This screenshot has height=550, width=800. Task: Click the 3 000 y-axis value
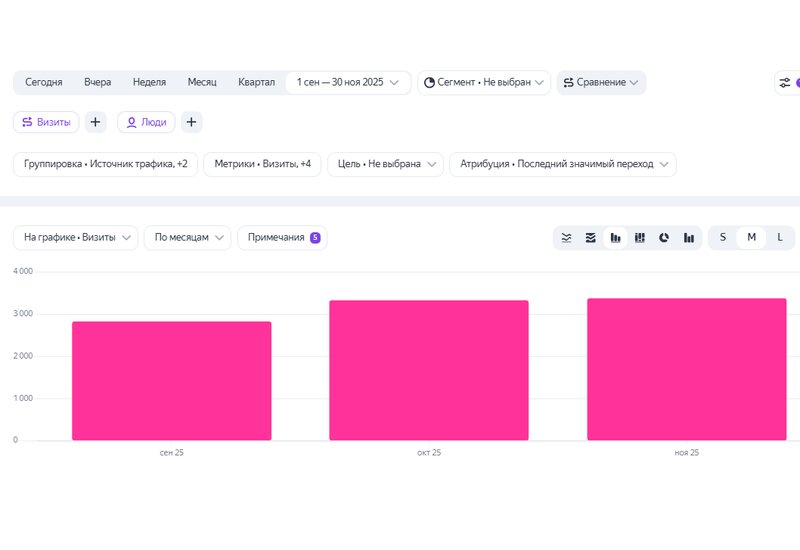coord(23,314)
